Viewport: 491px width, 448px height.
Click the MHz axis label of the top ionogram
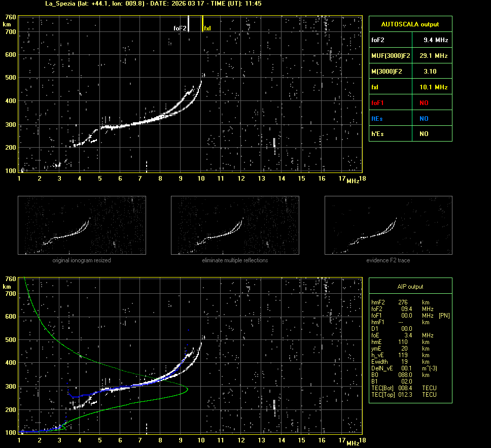click(353, 181)
